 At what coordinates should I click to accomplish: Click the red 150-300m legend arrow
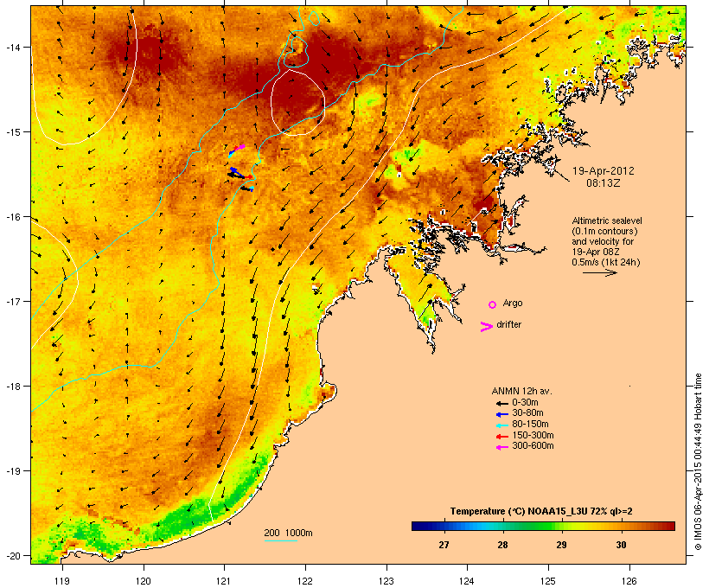coord(502,436)
